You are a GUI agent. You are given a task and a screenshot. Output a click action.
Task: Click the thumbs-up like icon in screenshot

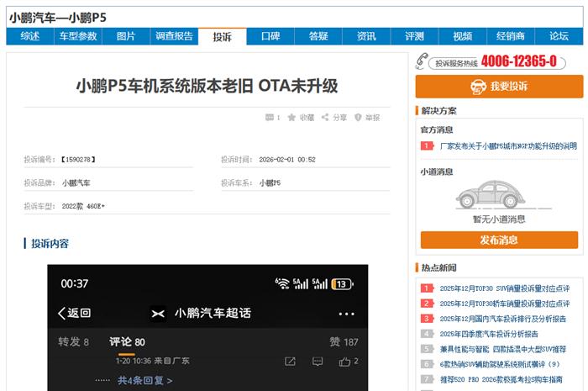pos(344,361)
